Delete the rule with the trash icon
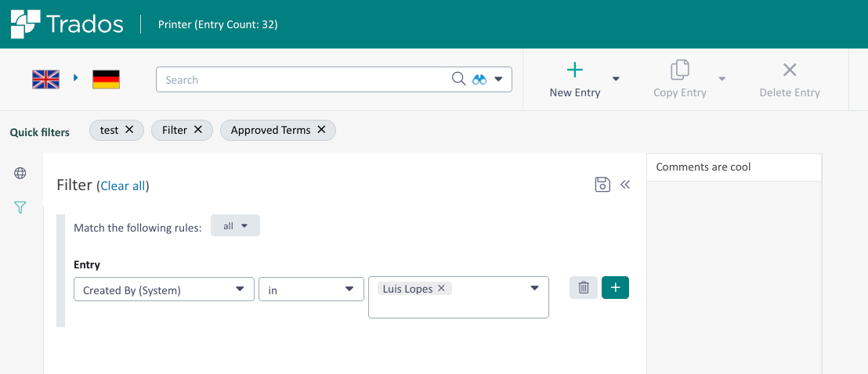This screenshot has height=374, width=868. click(x=584, y=288)
